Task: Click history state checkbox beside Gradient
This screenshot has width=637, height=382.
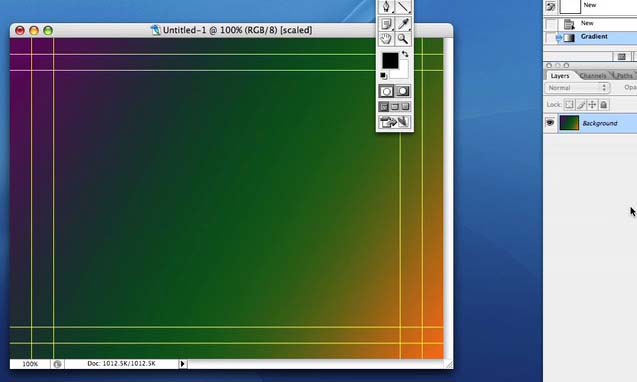Action: 551,38
